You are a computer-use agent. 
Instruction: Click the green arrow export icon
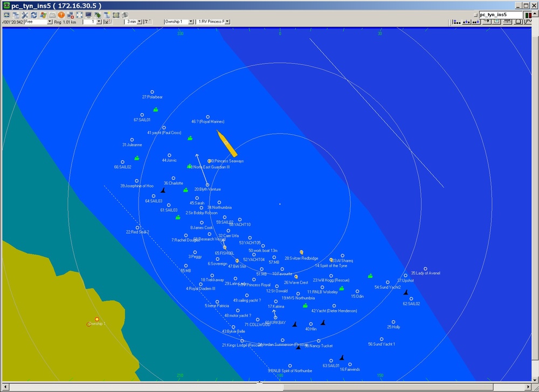(98, 15)
